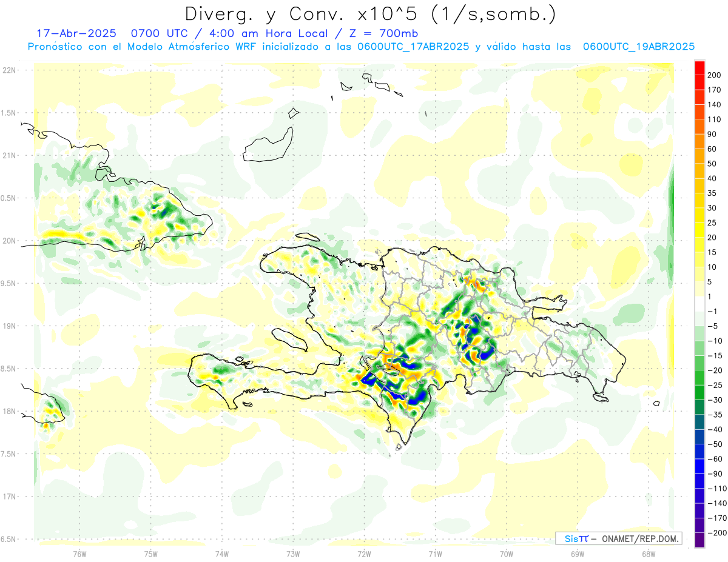Click the -110 value on the color scale

718,489
